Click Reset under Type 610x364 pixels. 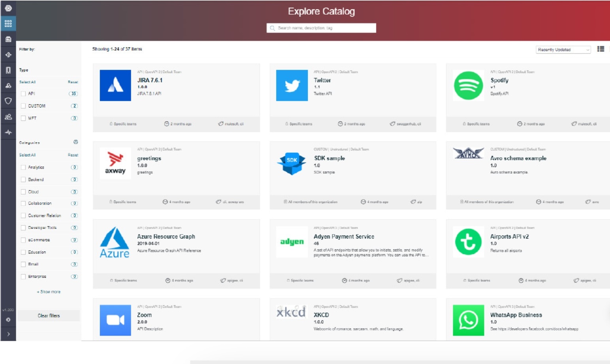point(73,82)
